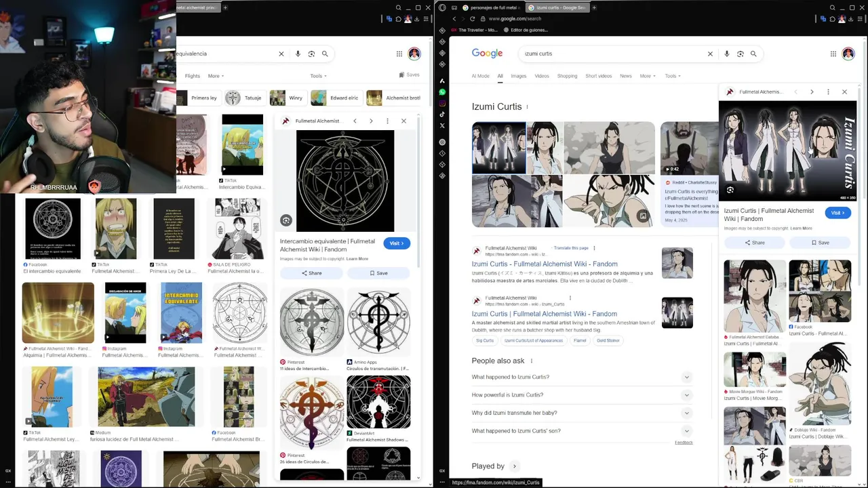Close the Izumi Curtis image preview panel
This screenshot has width=868, height=488.
coord(844,91)
